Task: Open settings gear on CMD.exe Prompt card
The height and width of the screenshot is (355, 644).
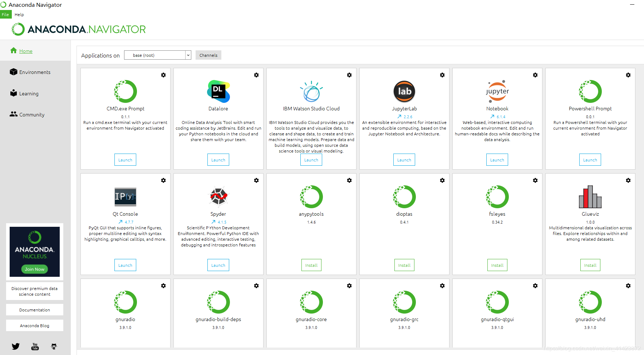Action: (x=163, y=75)
